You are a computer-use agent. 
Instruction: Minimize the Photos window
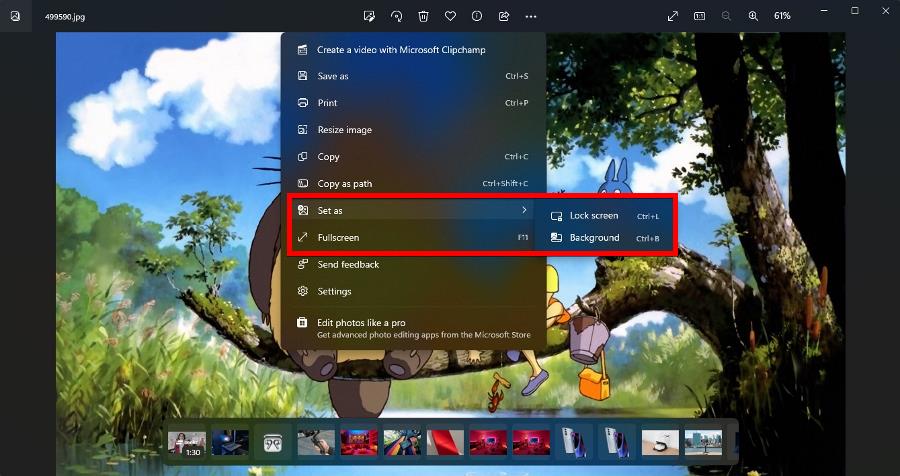click(x=824, y=10)
